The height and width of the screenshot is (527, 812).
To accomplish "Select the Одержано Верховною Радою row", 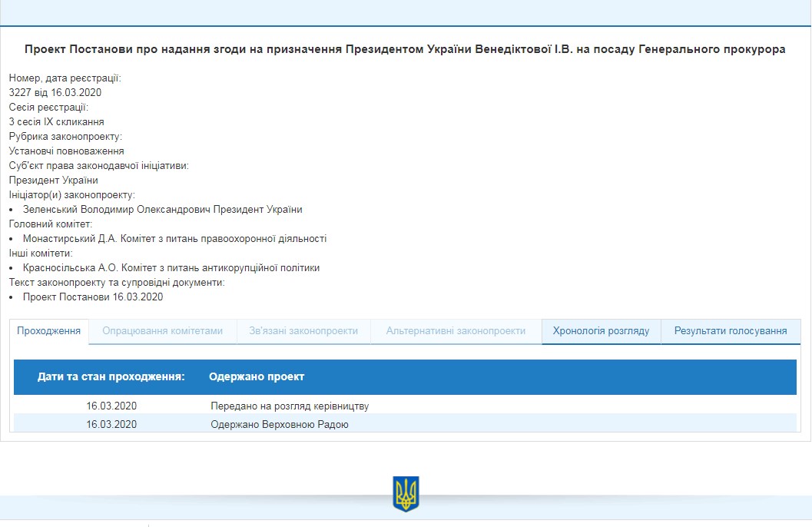I will coord(280,424).
